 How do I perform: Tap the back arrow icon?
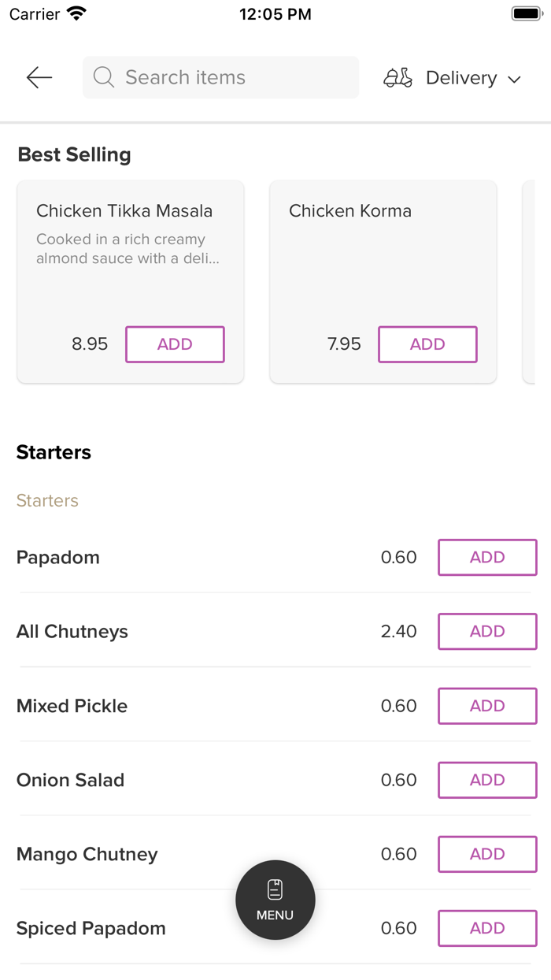[39, 77]
